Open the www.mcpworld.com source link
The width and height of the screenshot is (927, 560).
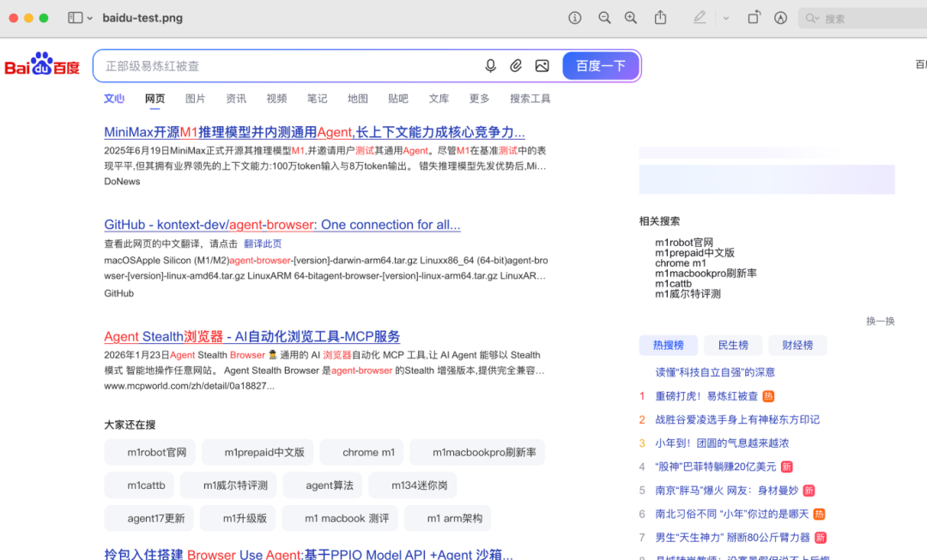pos(189,386)
